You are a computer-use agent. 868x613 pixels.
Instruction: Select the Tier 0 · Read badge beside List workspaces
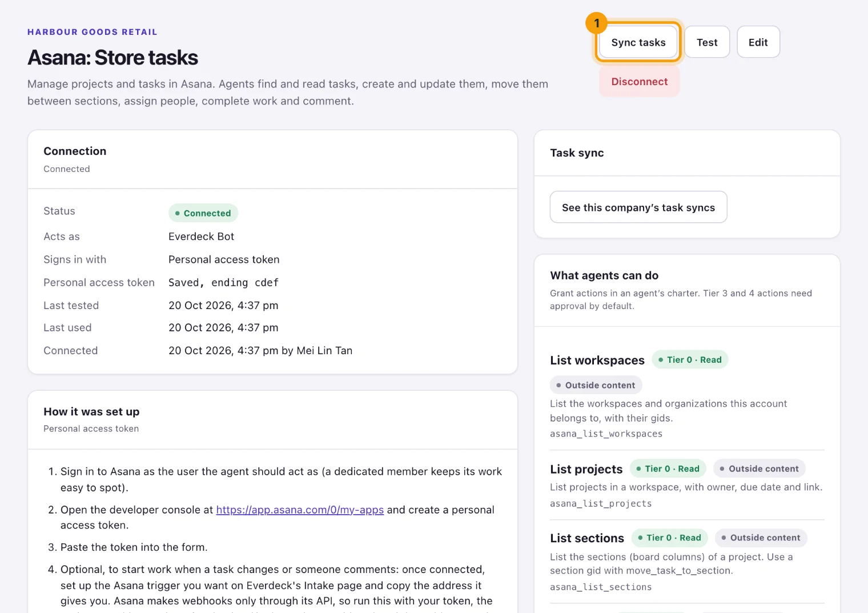point(690,360)
